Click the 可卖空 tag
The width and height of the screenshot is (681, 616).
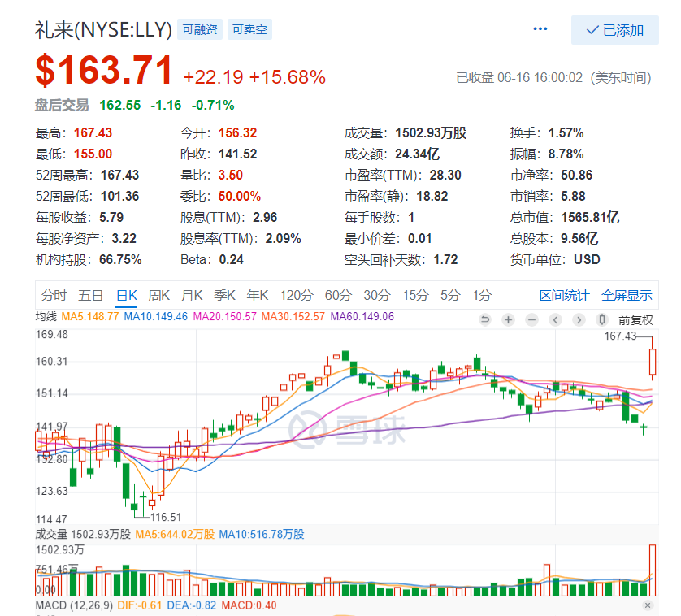(249, 29)
